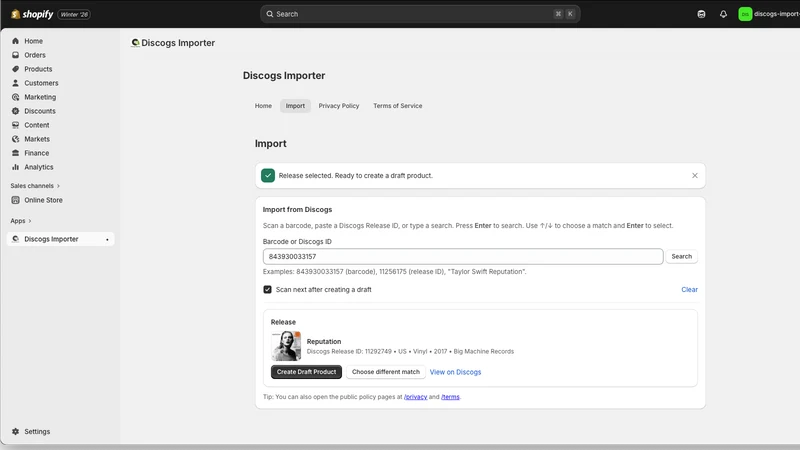The height and width of the screenshot is (450, 800).
Task: Open the Marketing section
Action: 40,97
